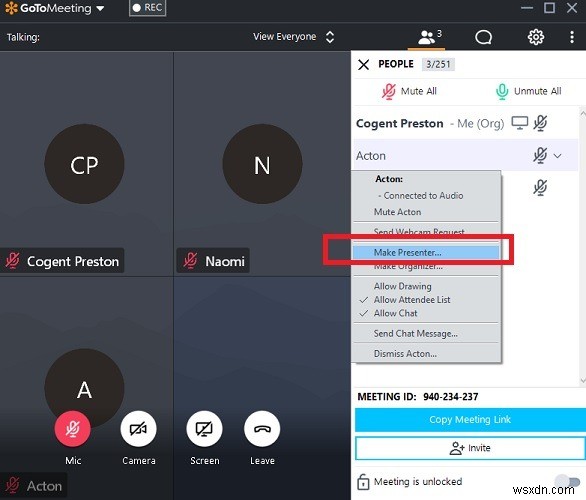Click Unmute All
The width and height of the screenshot is (586, 500).
tap(528, 91)
